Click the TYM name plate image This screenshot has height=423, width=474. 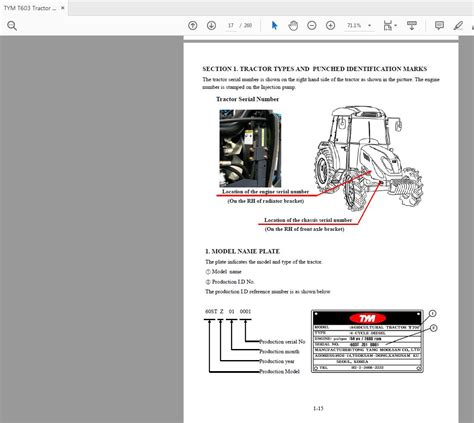(367, 341)
